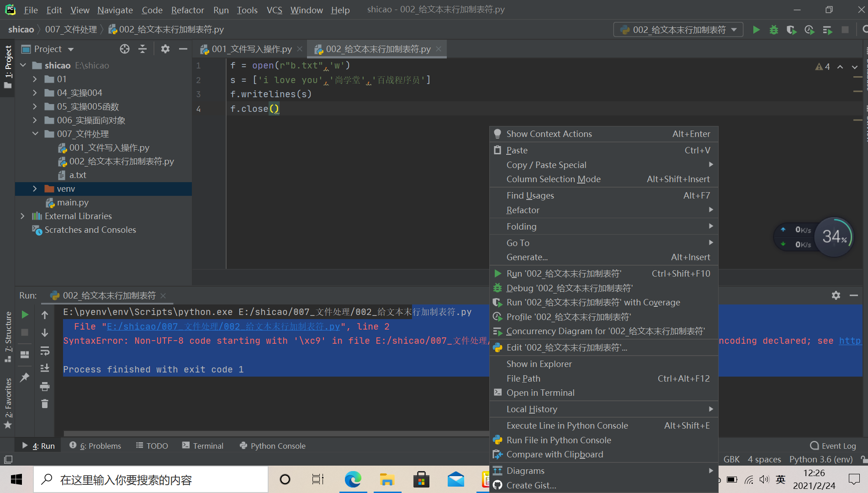
Task: Collapse all in Project panel
Action: [143, 49]
